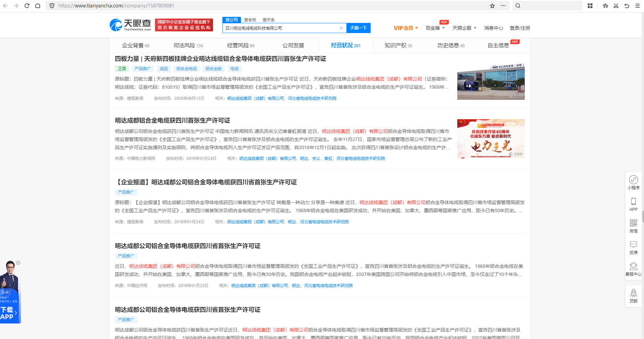Open the browser hamburger menu
This screenshot has width=644, height=339.
point(638,6)
